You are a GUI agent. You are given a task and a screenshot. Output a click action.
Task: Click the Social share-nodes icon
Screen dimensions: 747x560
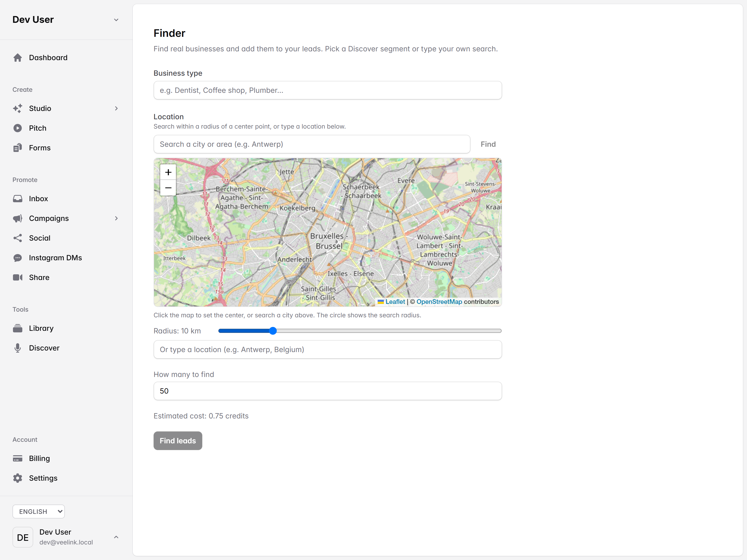pyautogui.click(x=18, y=238)
